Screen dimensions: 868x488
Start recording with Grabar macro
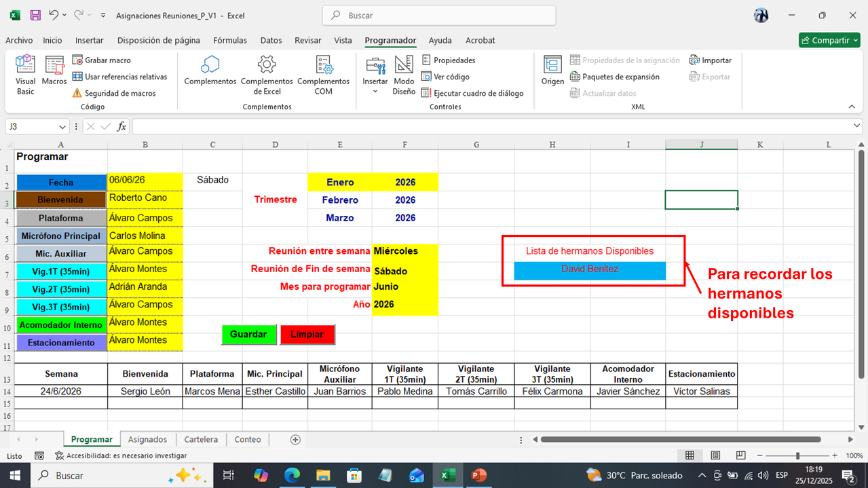pos(101,60)
